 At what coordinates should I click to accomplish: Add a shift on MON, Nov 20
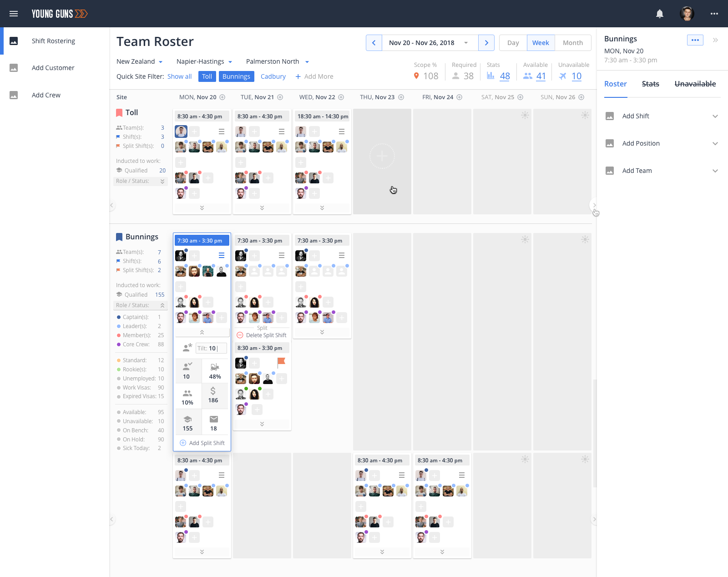coord(222,97)
